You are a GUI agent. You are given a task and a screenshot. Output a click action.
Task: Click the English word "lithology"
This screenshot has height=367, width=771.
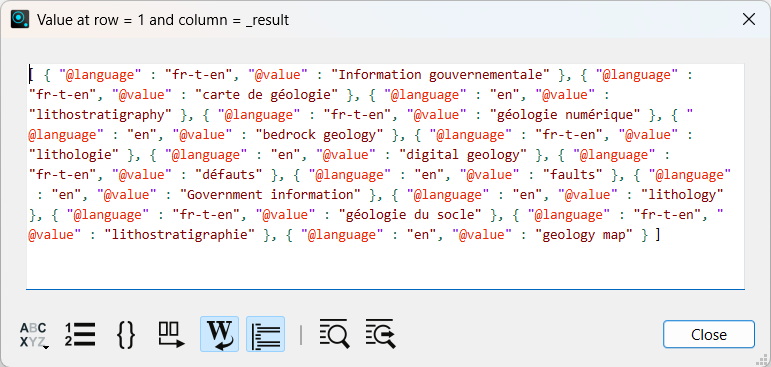[682, 195]
